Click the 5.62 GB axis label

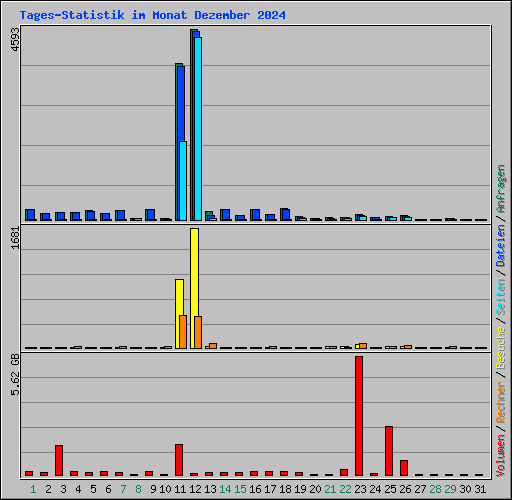15,374
